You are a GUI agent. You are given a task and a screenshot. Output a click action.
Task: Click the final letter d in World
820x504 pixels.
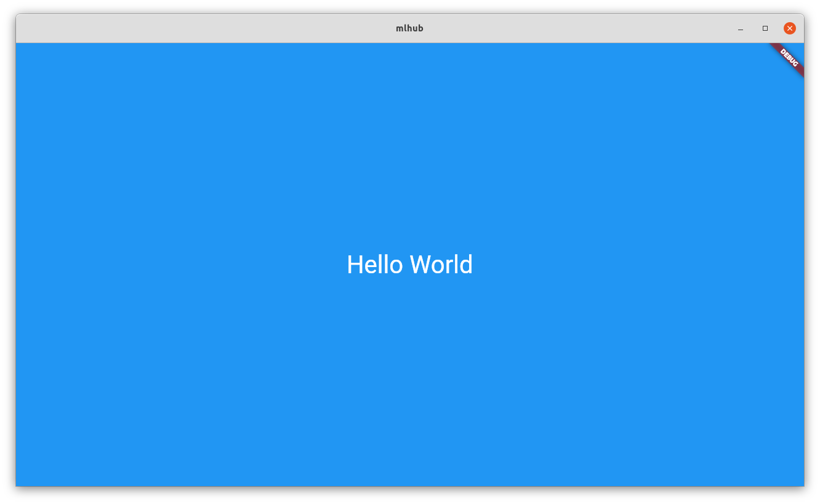pos(467,265)
